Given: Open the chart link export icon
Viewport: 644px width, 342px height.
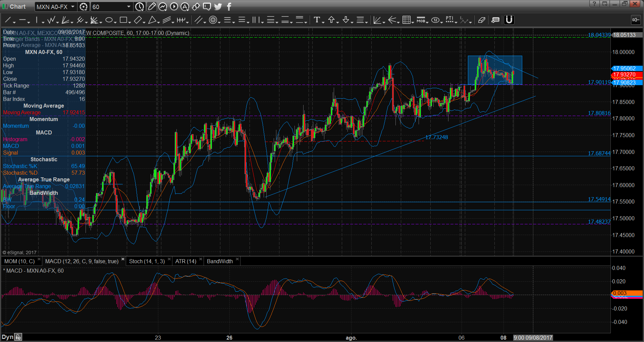Looking at the screenshot, I should [196, 7].
